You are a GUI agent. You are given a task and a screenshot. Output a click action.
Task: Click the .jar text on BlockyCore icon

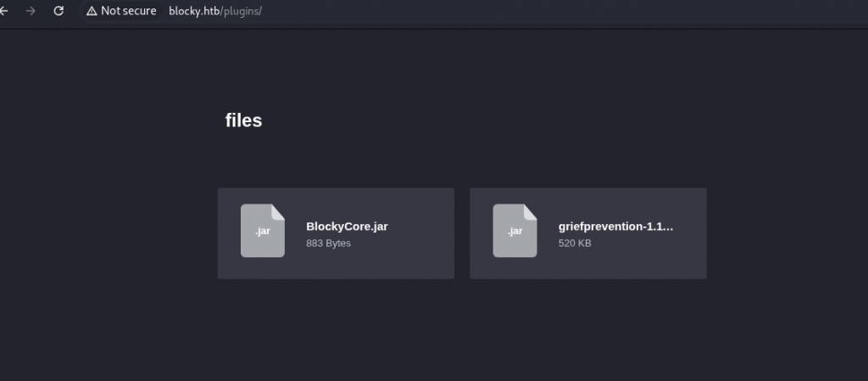(263, 231)
